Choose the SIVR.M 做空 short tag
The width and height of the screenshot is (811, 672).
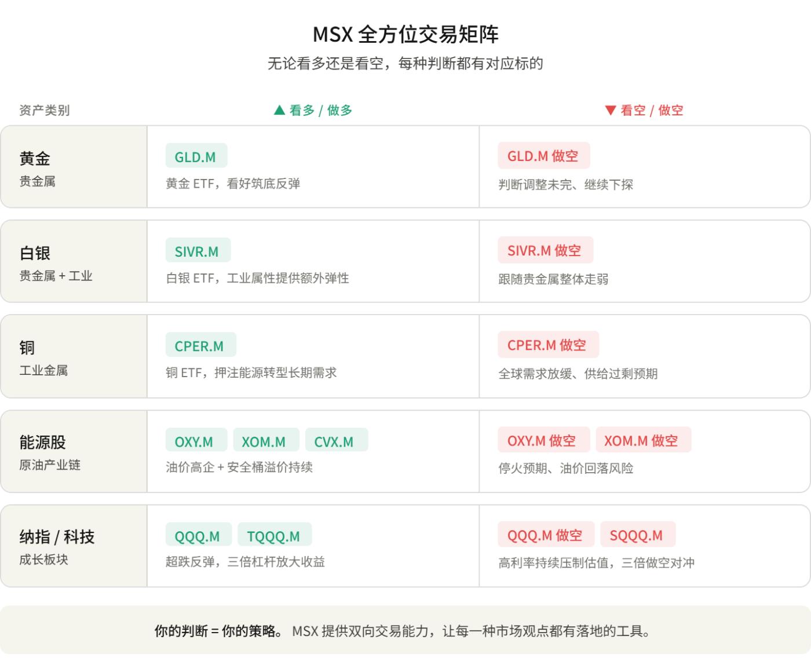(545, 250)
